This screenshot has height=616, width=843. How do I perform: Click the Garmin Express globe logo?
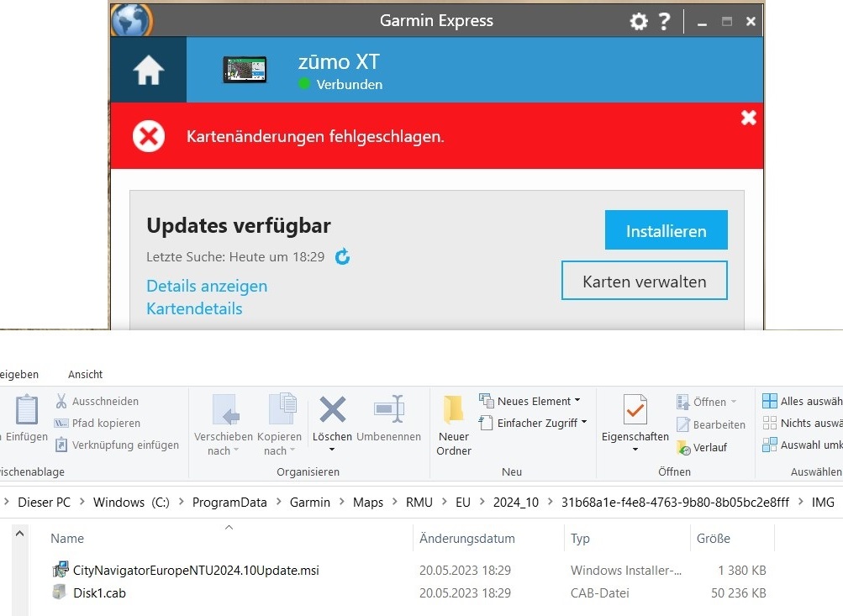(132, 20)
